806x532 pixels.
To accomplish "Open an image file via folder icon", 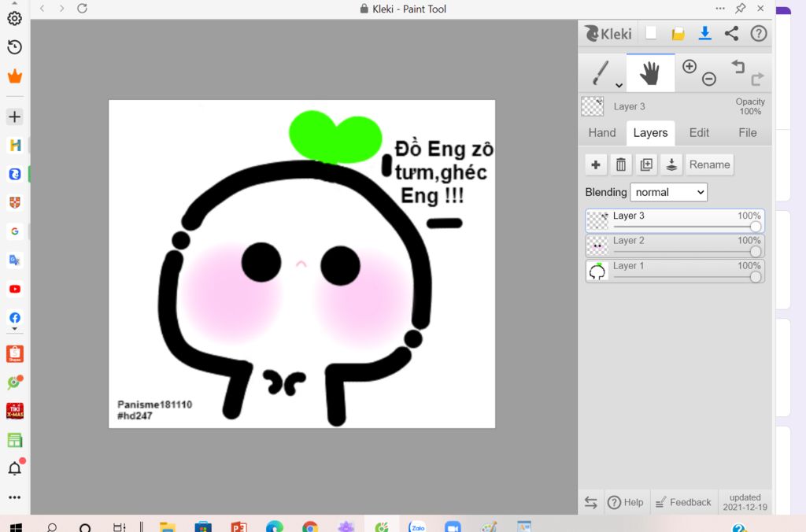I will [678, 34].
